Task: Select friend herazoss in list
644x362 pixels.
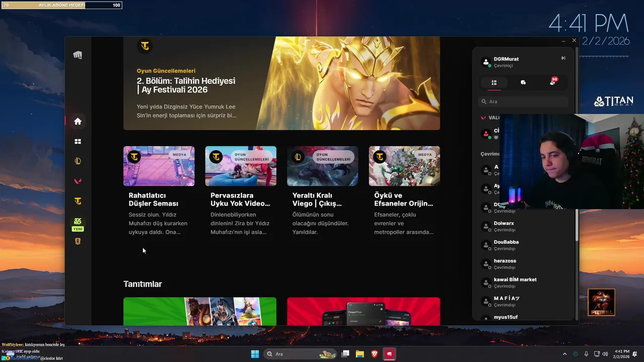Action: tap(523, 264)
